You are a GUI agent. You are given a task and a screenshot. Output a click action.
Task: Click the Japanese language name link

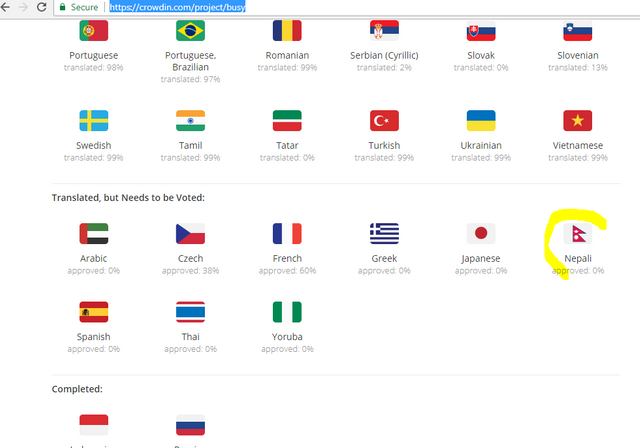(481, 259)
